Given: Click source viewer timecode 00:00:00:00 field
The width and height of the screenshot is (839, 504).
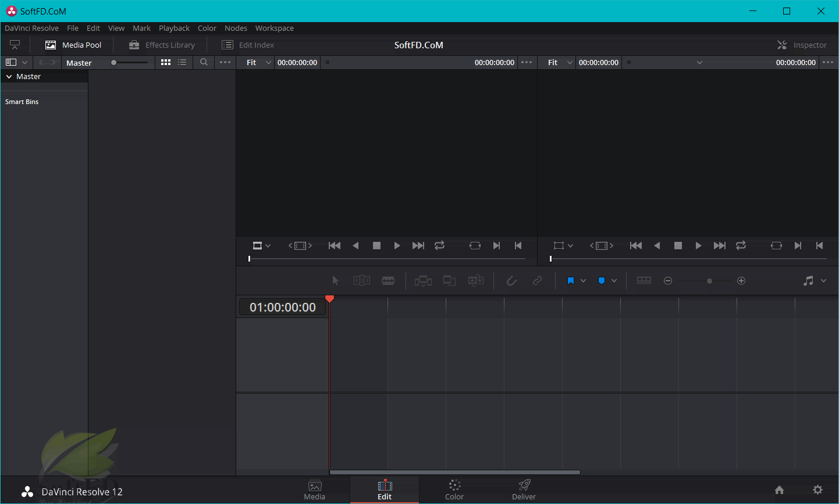Looking at the screenshot, I should click(297, 62).
